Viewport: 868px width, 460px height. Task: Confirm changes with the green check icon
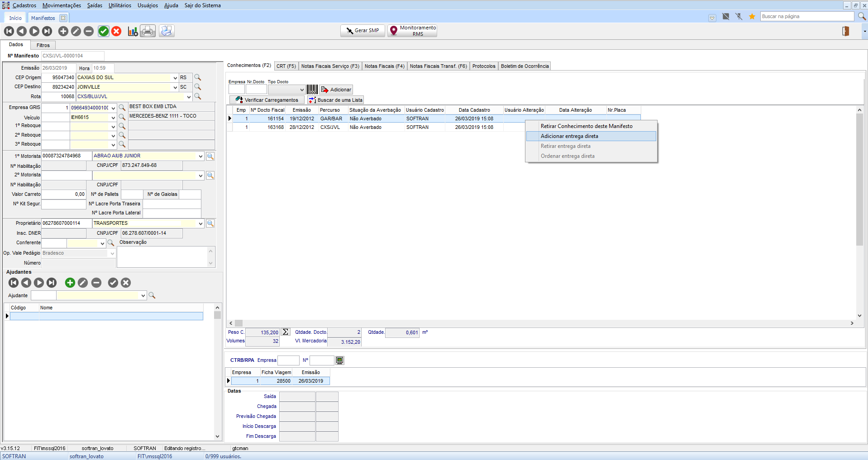click(x=104, y=31)
